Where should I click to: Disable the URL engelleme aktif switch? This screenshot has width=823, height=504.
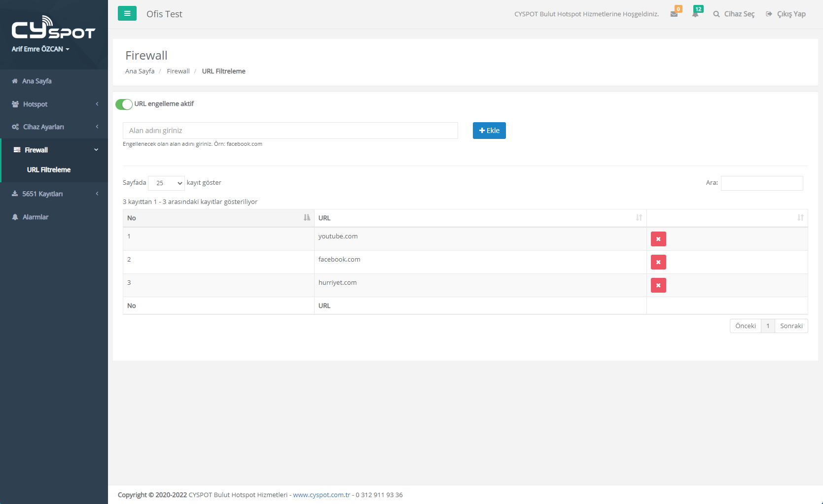click(124, 104)
